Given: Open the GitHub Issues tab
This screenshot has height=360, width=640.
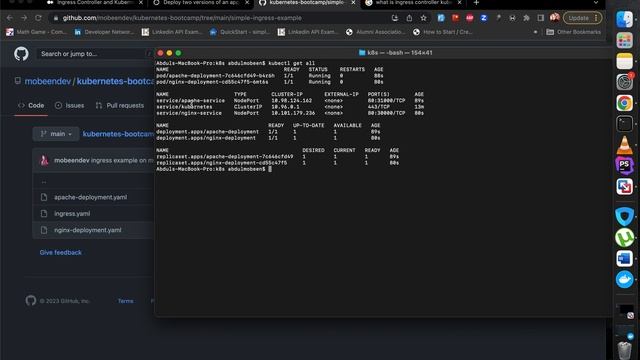Looking at the screenshot, I should pos(69,105).
